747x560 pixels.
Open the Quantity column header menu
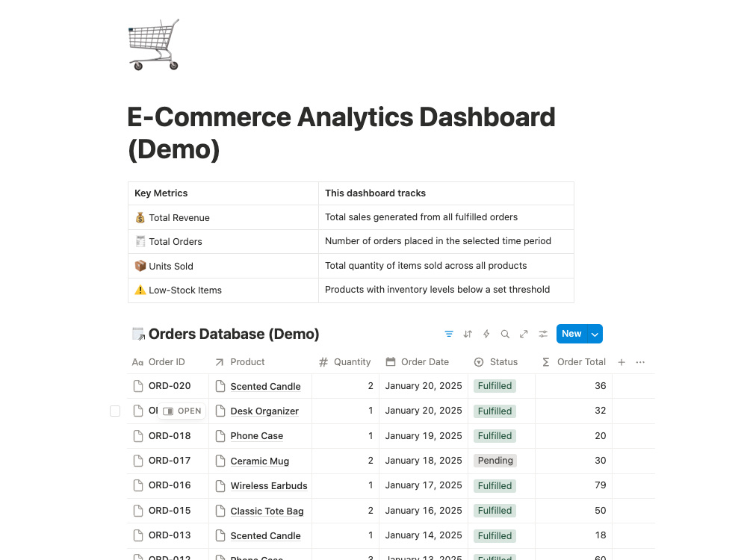(345, 362)
